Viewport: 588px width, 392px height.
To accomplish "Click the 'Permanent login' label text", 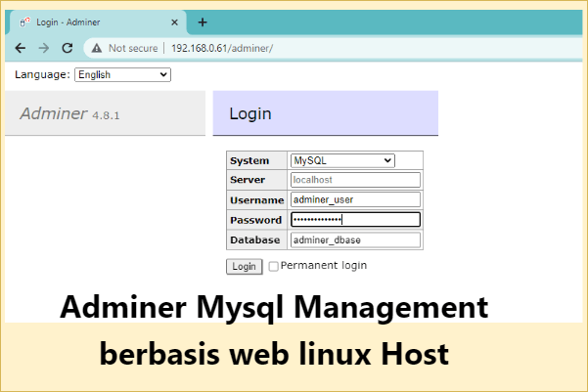I will click(x=324, y=265).
